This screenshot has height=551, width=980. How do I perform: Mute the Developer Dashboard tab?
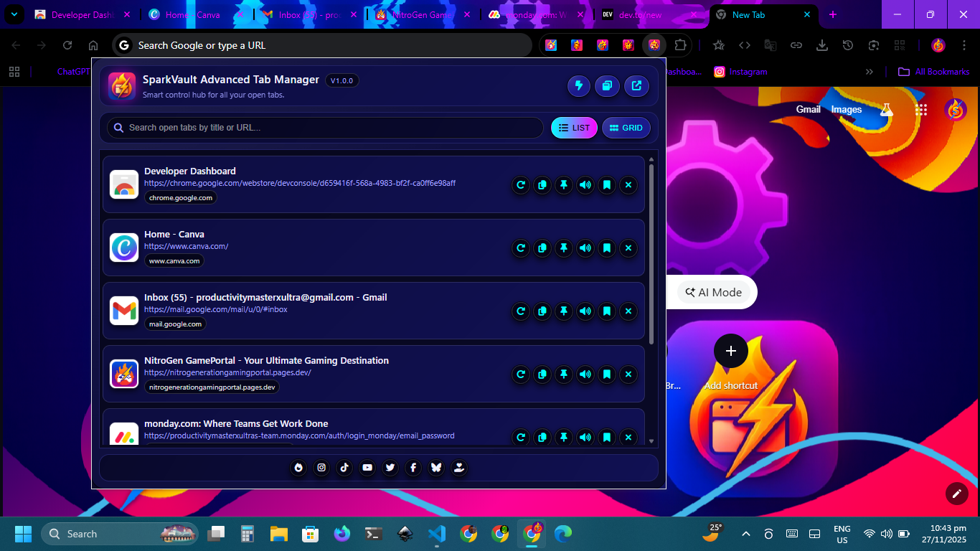(585, 185)
